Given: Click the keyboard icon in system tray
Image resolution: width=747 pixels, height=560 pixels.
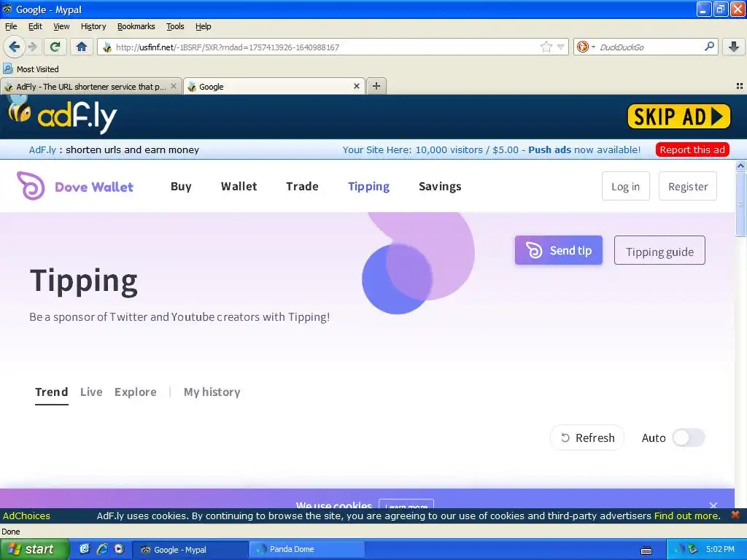Looking at the screenshot, I should pyautogui.click(x=646, y=550).
